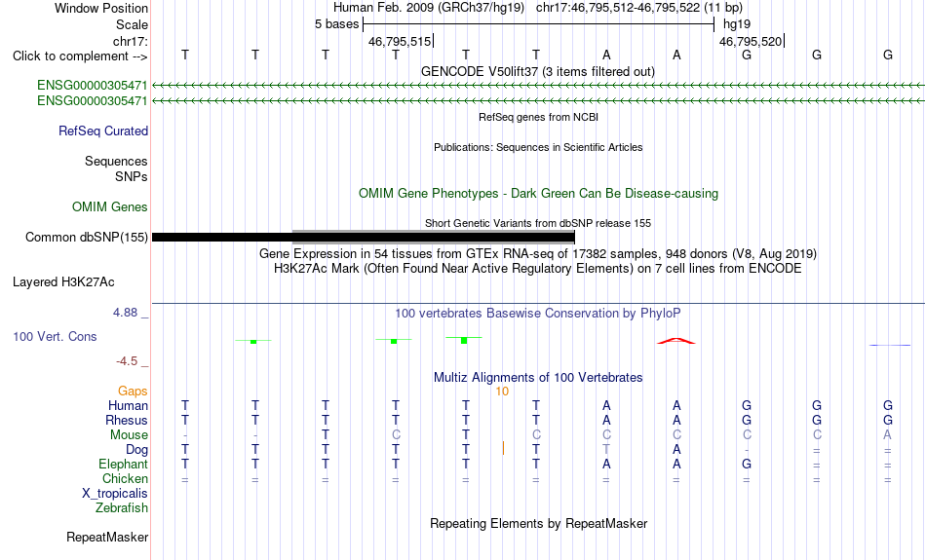The width and height of the screenshot is (926, 560).
Task: Click the orange Gaps label
Action: [133, 391]
